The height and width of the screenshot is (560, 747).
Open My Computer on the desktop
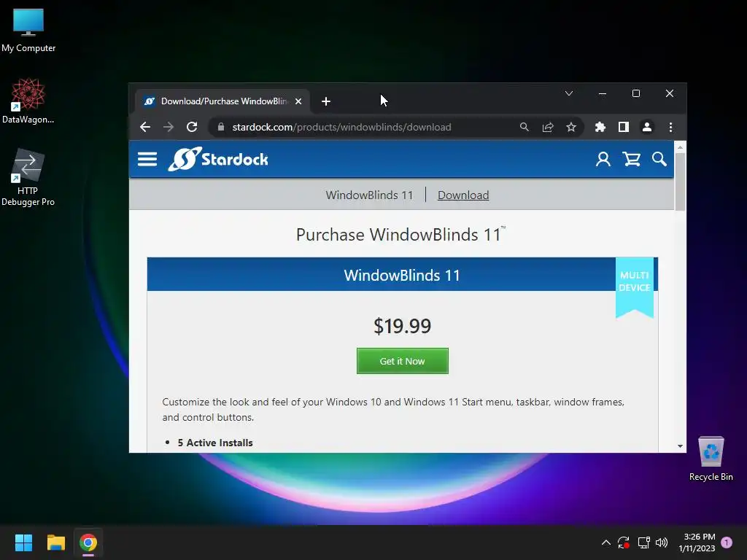28,30
